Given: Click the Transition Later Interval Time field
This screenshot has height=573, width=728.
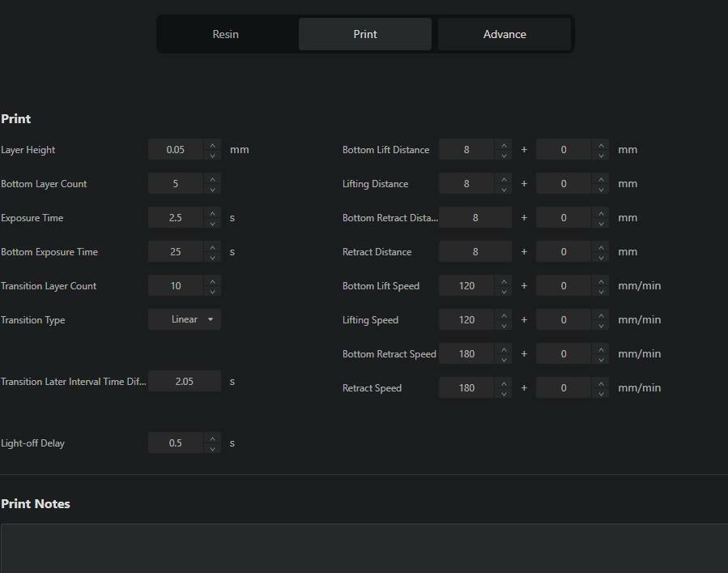Looking at the screenshot, I should (x=185, y=382).
